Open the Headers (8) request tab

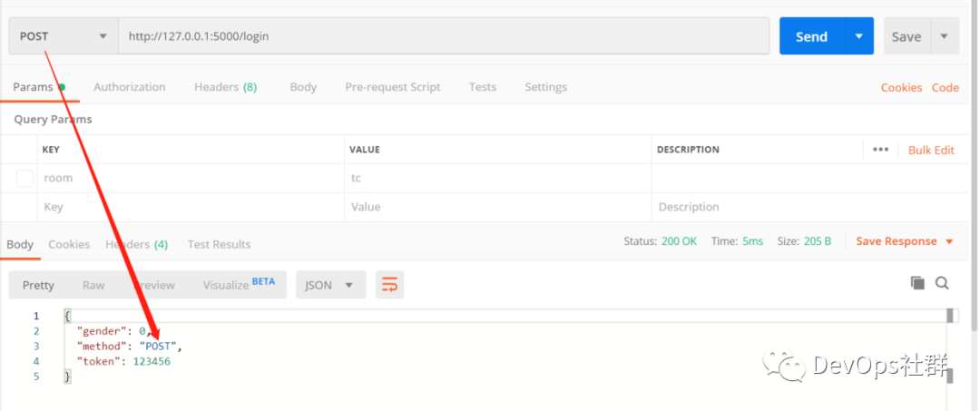tap(226, 87)
